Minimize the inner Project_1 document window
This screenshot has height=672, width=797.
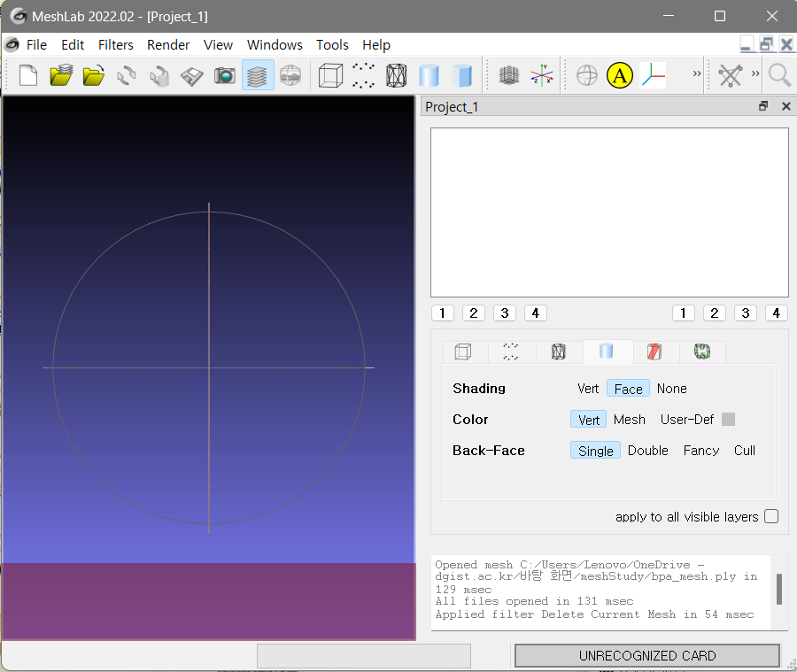(x=747, y=45)
